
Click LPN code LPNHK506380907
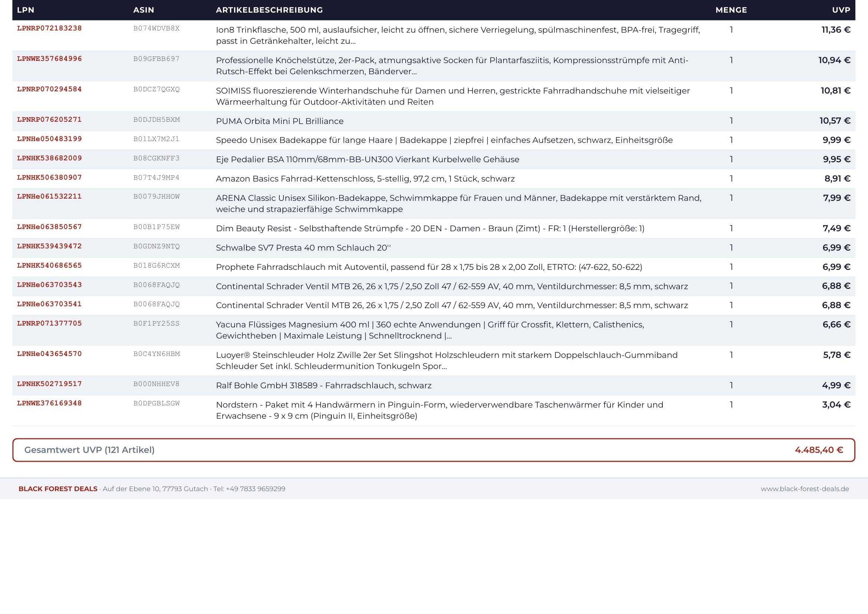coord(49,178)
